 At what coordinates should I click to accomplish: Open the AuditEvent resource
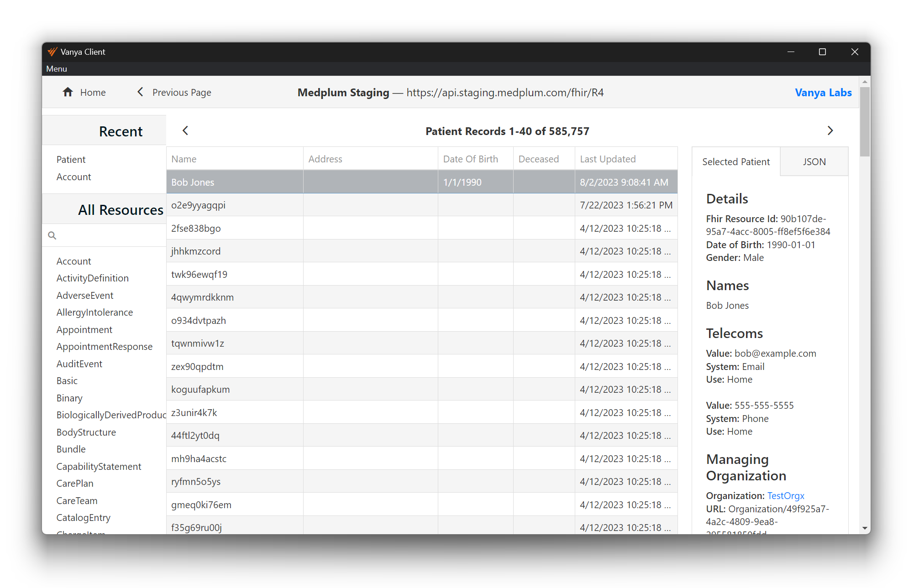pos(79,364)
